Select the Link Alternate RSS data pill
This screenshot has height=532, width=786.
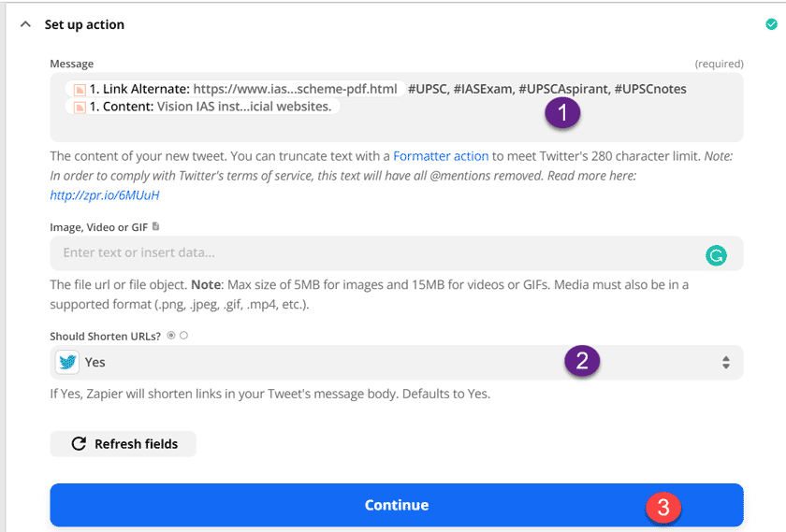click(235, 89)
